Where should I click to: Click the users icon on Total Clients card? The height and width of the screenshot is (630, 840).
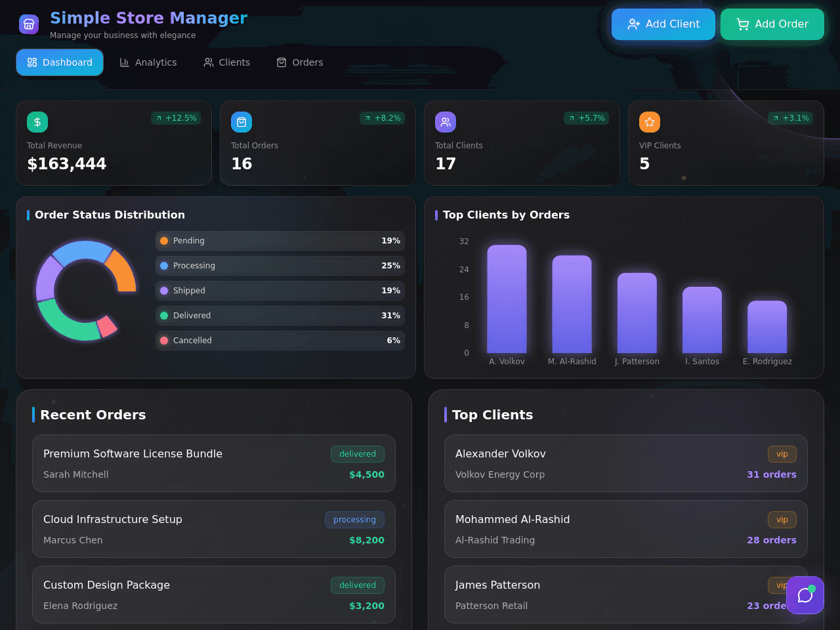pyautogui.click(x=446, y=122)
